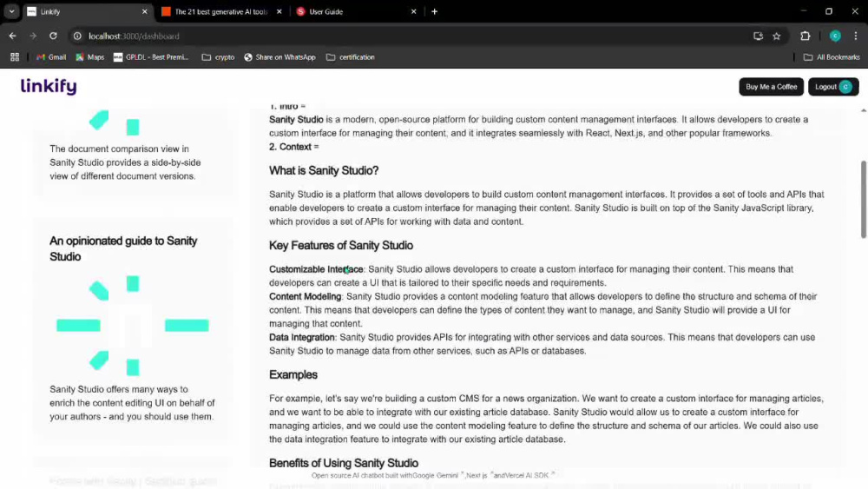Click the Sanity logo thumbnail in opinionated guide card
The width and height of the screenshot is (868, 489).
click(x=133, y=325)
